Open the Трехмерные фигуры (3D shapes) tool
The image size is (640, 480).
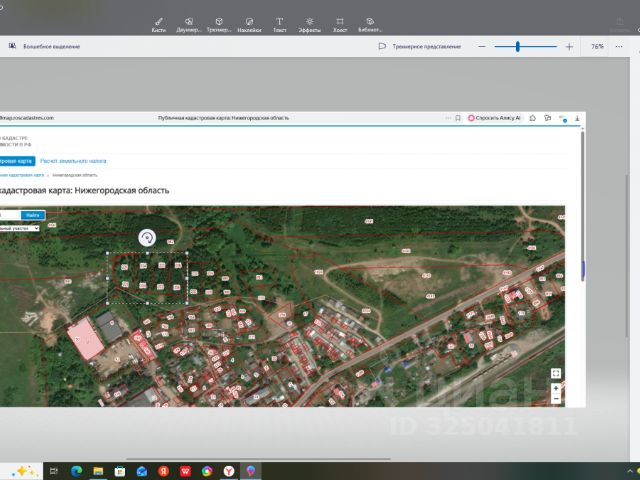[218, 23]
